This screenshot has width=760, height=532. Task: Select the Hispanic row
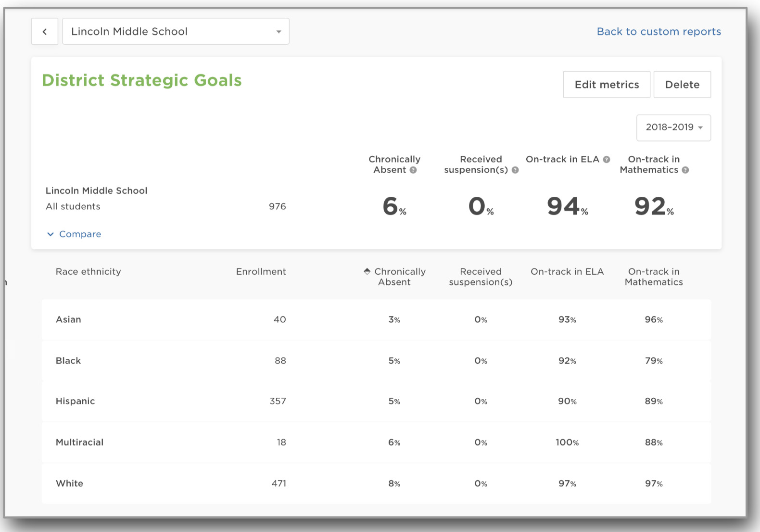[x=75, y=401]
